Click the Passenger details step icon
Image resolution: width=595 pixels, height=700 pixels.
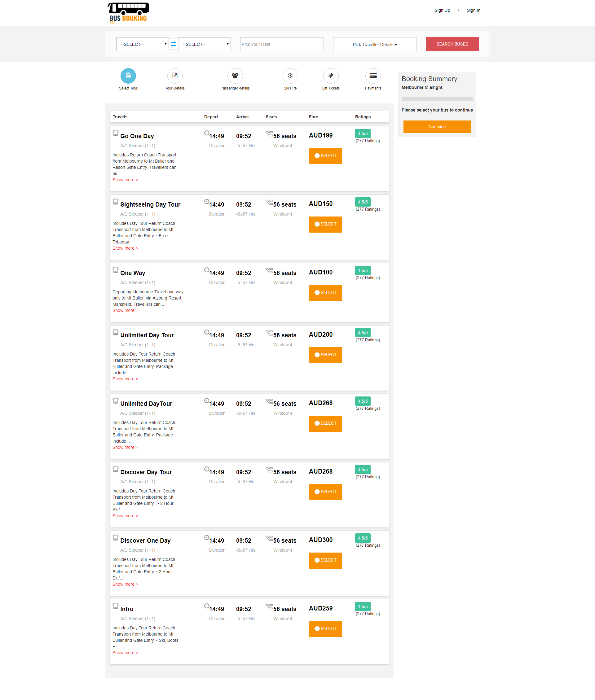pos(235,76)
